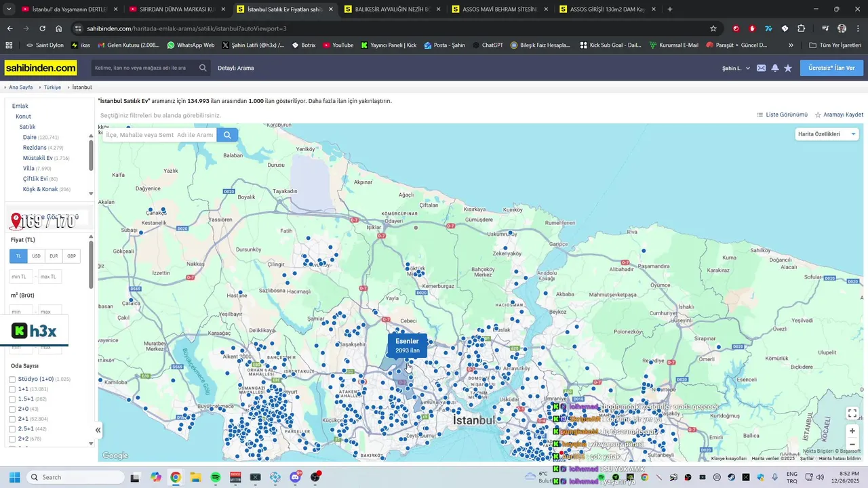Focus the map district search field

[159, 135]
